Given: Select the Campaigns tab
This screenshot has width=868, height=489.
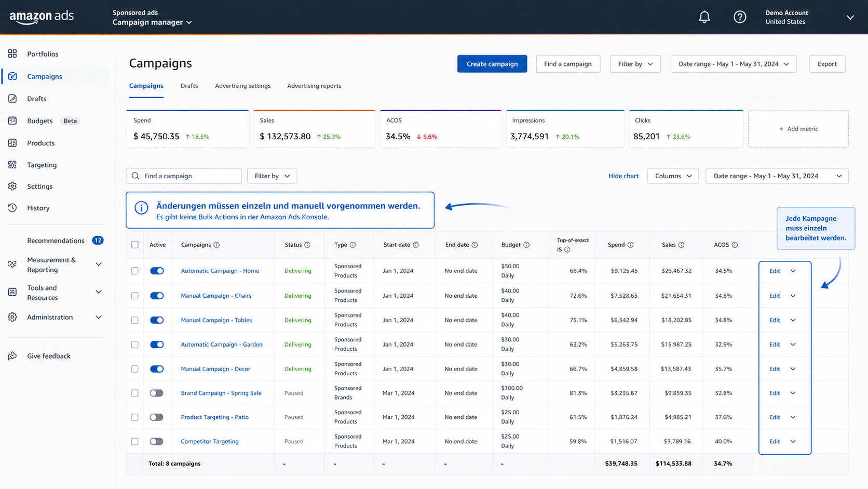Looking at the screenshot, I should click(146, 86).
